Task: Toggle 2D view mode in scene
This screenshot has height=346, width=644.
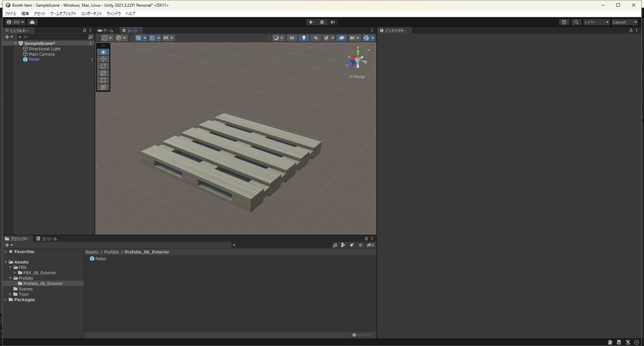Action: (x=292, y=38)
